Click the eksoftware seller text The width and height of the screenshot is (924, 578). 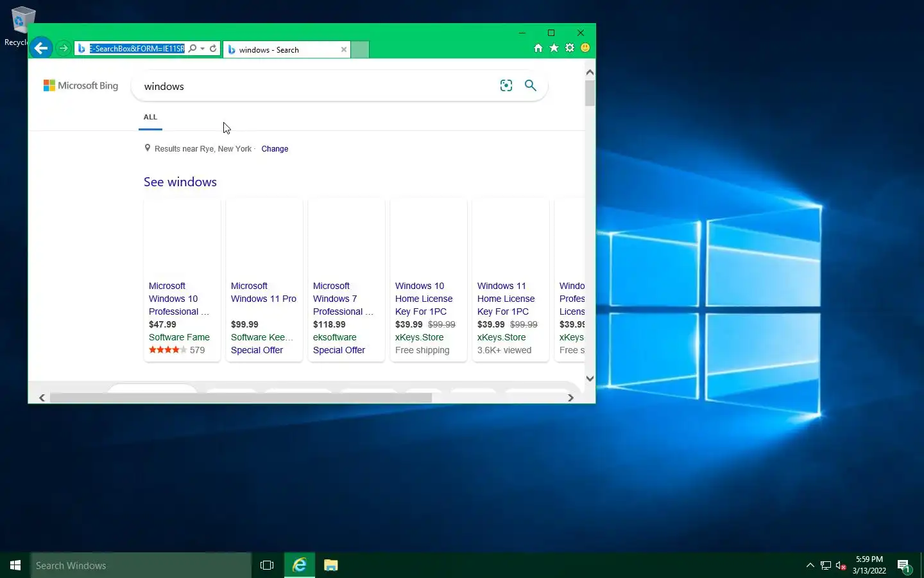point(335,337)
